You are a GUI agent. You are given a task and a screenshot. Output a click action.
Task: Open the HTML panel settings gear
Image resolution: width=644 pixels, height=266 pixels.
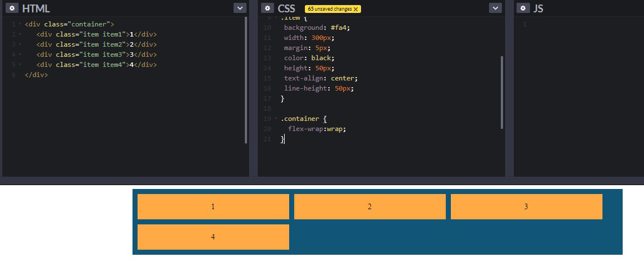pyautogui.click(x=12, y=8)
